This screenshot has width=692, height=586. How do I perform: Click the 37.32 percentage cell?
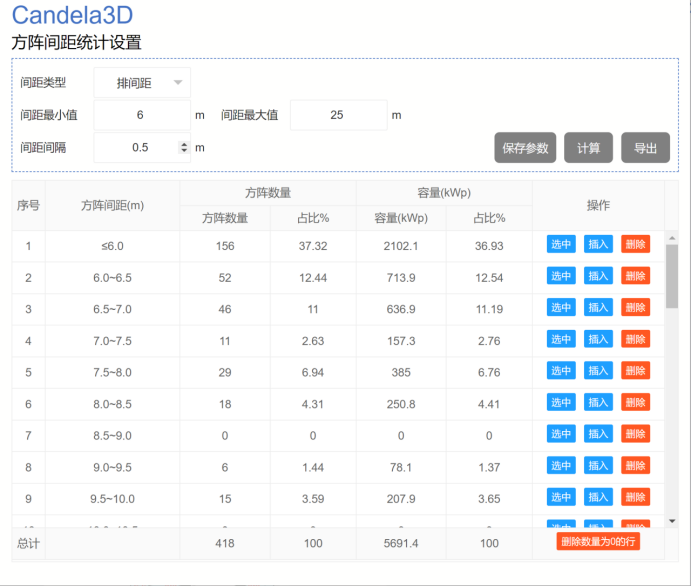[313, 246]
